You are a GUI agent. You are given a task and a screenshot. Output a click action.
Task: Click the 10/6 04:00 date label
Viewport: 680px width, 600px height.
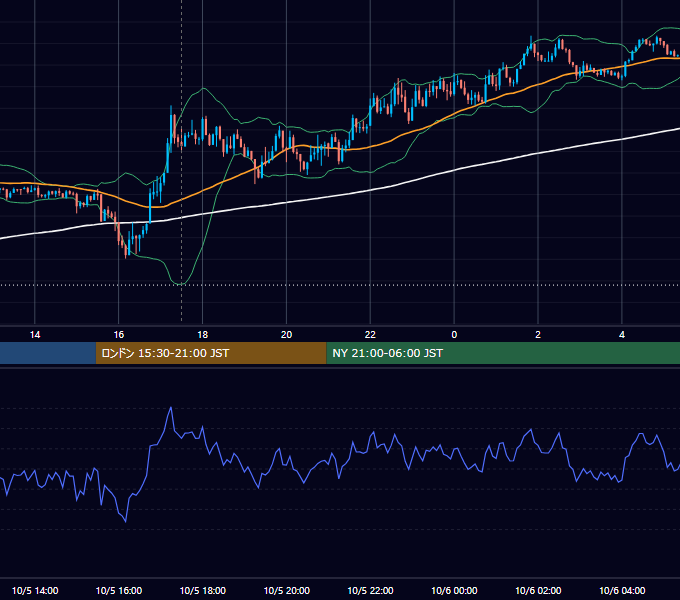pos(622,590)
